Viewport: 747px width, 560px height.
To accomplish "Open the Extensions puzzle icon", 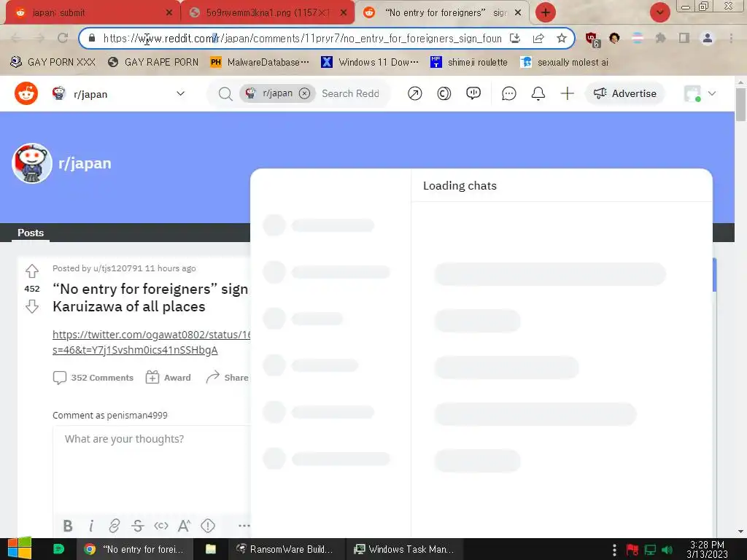I will pos(660,38).
